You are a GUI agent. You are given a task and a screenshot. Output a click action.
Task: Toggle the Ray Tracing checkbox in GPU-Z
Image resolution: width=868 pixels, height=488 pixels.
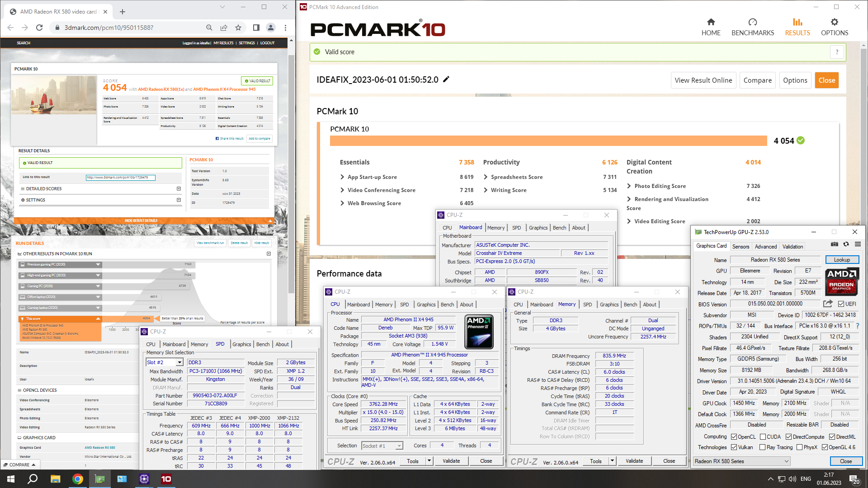[x=763, y=447]
